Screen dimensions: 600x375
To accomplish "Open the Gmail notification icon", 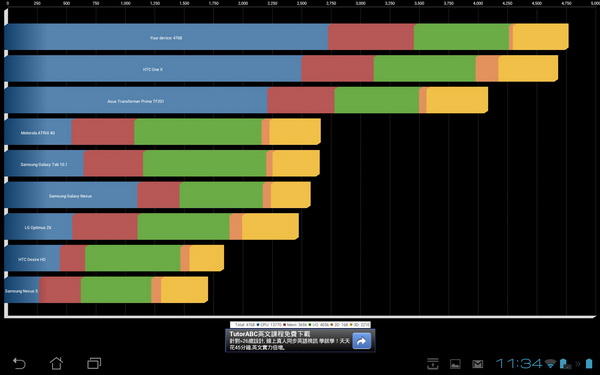I will (478, 364).
